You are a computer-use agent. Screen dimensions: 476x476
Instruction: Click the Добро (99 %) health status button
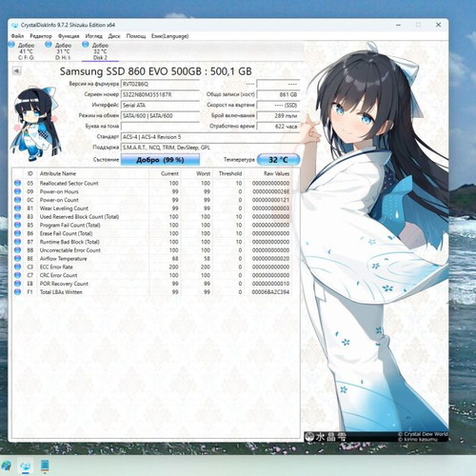pyautogui.click(x=160, y=160)
